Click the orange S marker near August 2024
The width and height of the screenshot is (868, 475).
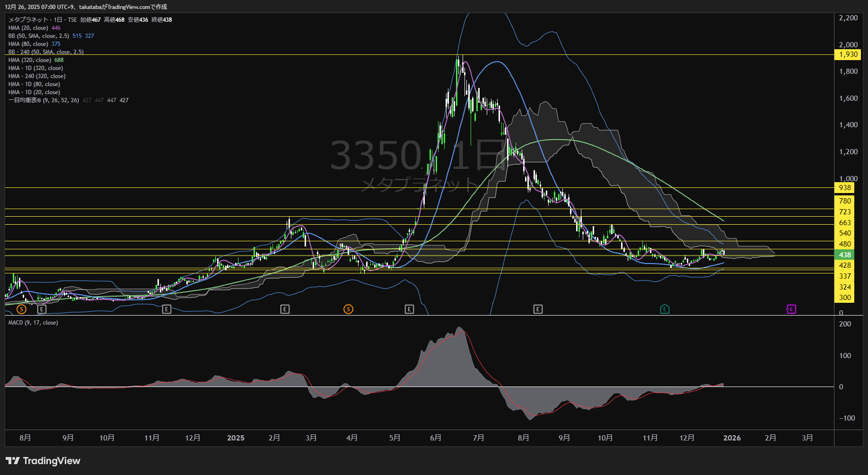pyautogui.click(x=21, y=309)
